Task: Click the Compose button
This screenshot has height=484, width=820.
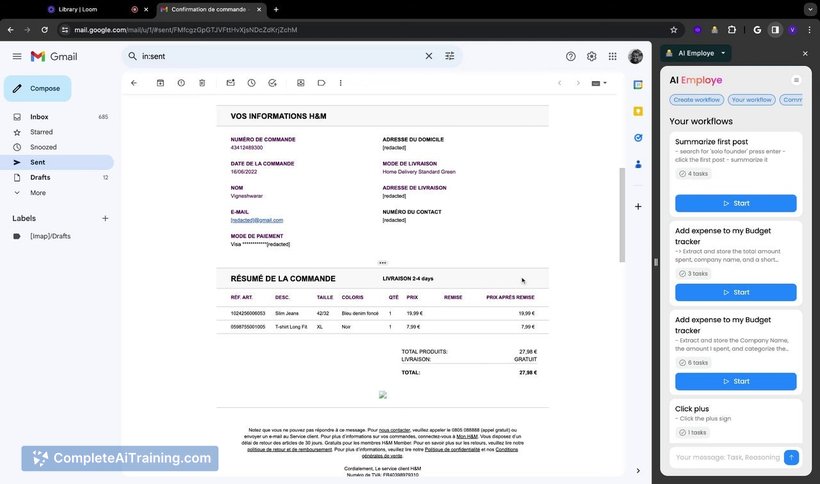Action: click(38, 88)
